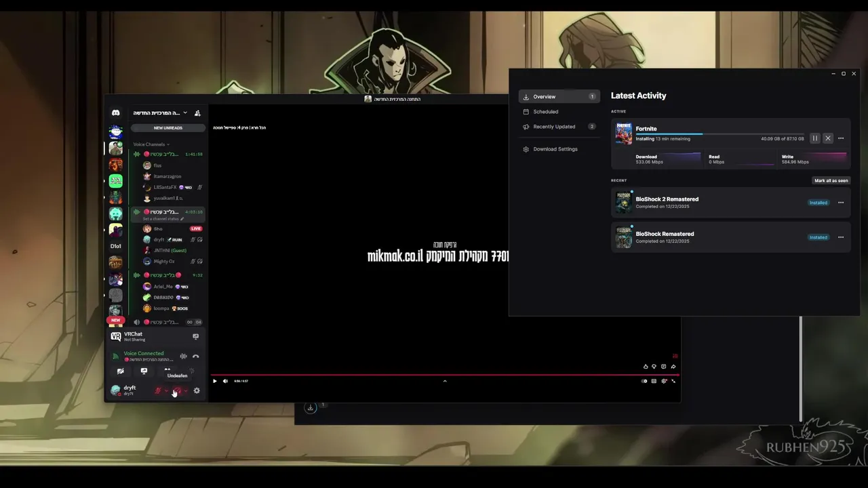Share the video with arrow icon
This screenshot has height=488, width=868.
(673, 367)
